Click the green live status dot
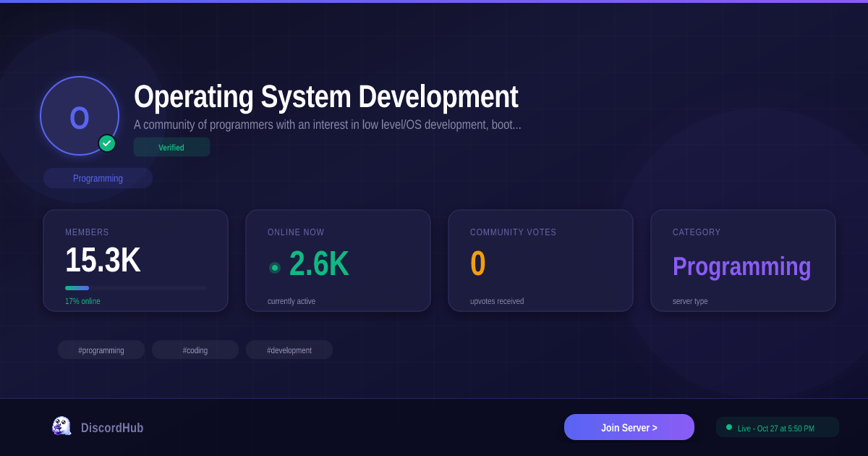 point(729,427)
